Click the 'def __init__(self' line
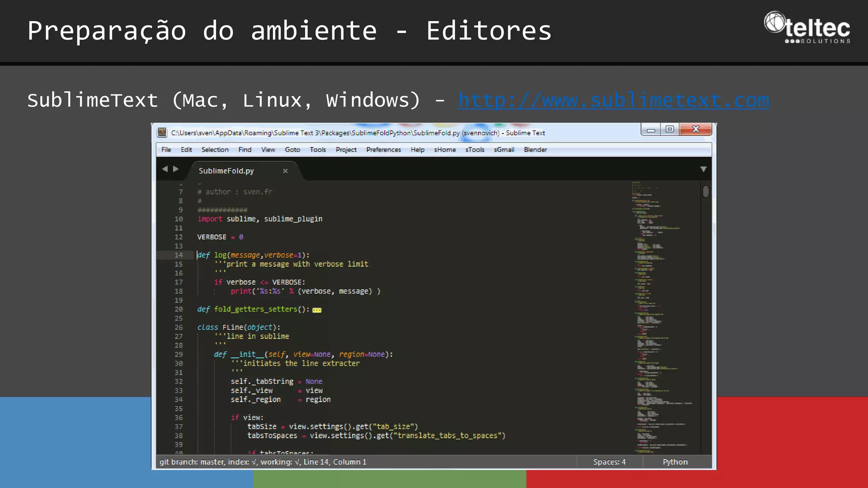The width and height of the screenshot is (868, 488). point(303,355)
